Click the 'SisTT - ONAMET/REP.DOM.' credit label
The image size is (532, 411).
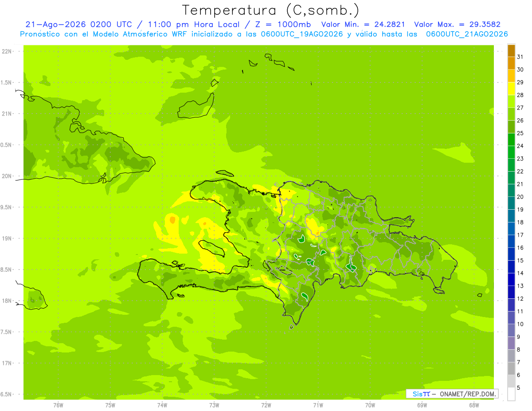[453, 394]
